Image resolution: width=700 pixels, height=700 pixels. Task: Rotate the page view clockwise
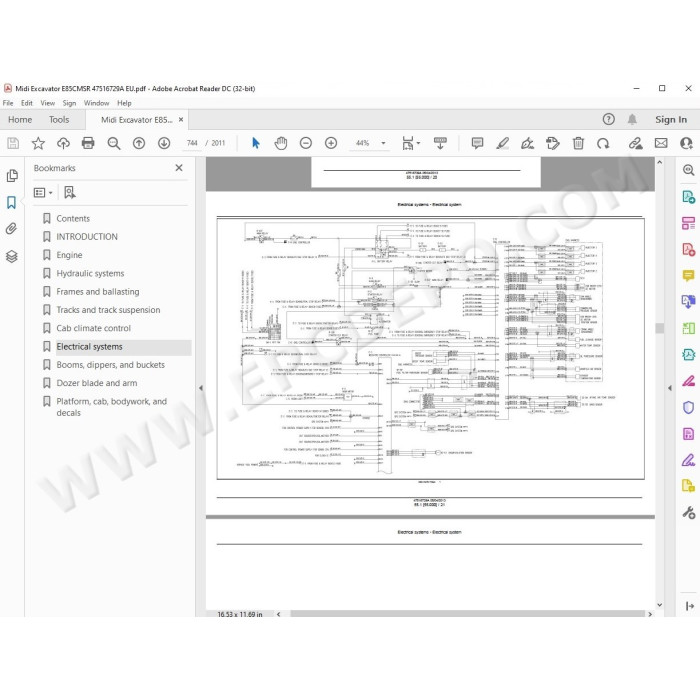[603, 143]
